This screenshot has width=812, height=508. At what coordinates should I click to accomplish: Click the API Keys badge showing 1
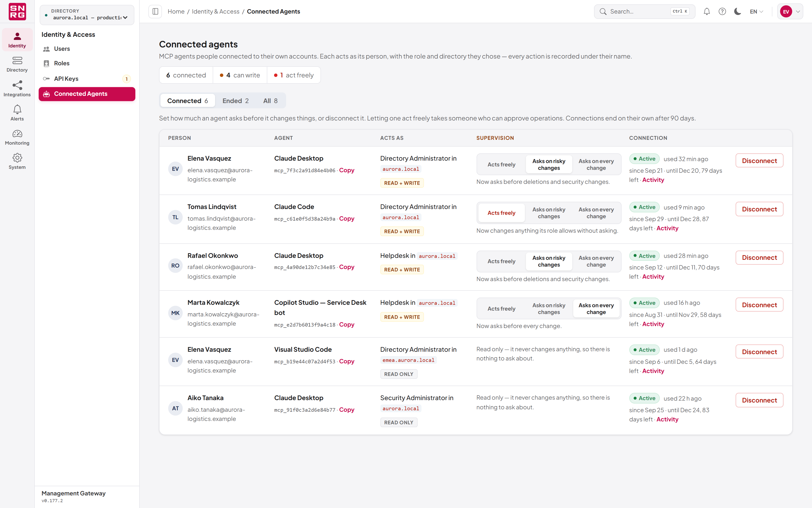tap(126, 79)
